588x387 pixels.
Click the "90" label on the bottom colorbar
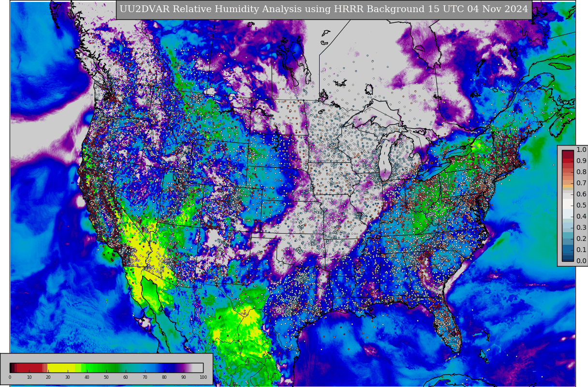tap(184, 377)
